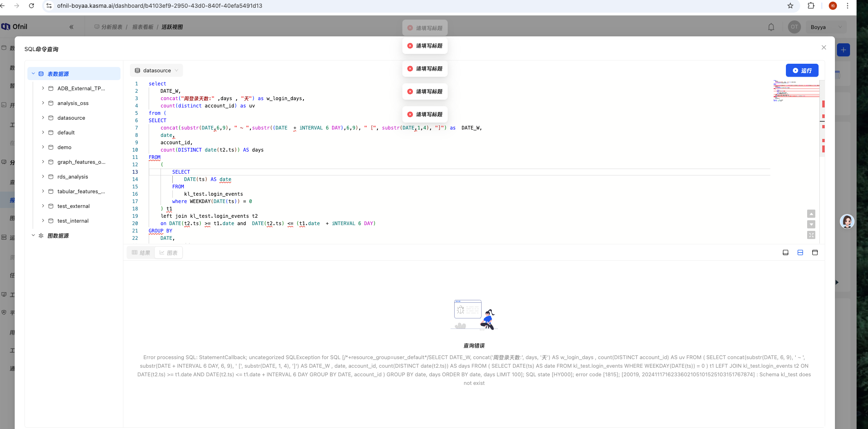The height and width of the screenshot is (429, 868).
Task: Expand the demo database node
Action: pos(43,147)
